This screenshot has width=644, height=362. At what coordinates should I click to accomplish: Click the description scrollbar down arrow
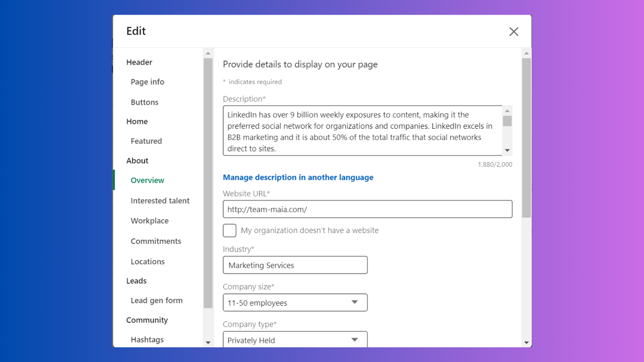click(x=507, y=150)
